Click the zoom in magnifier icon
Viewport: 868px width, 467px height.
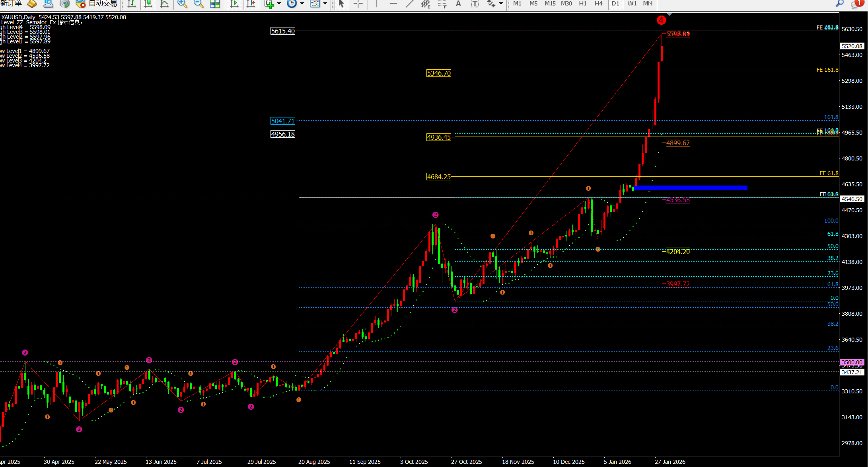[x=182, y=4]
